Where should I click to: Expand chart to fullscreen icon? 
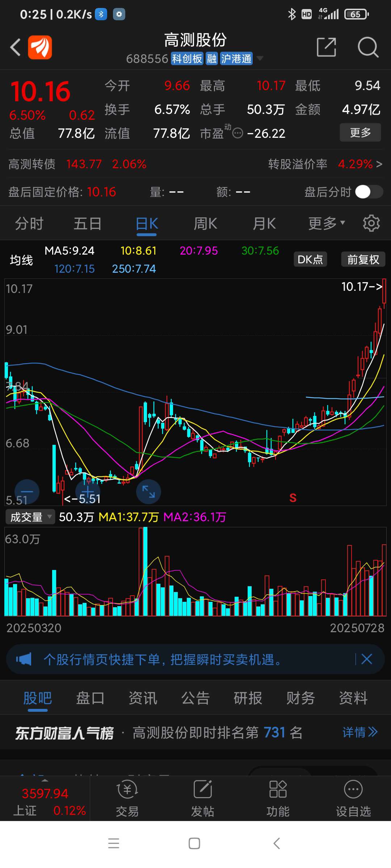pos(148,492)
